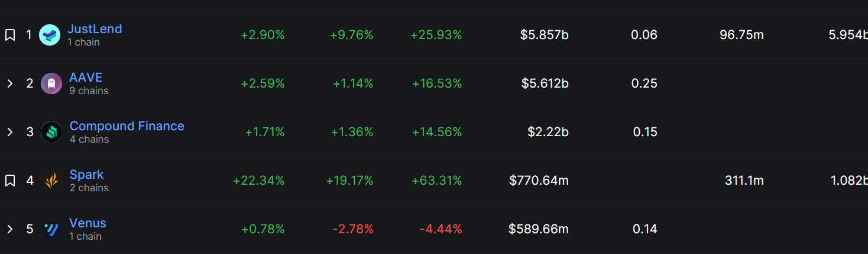Expand the Venus row chevron
This screenshot has height=254, width=868.
10,229
